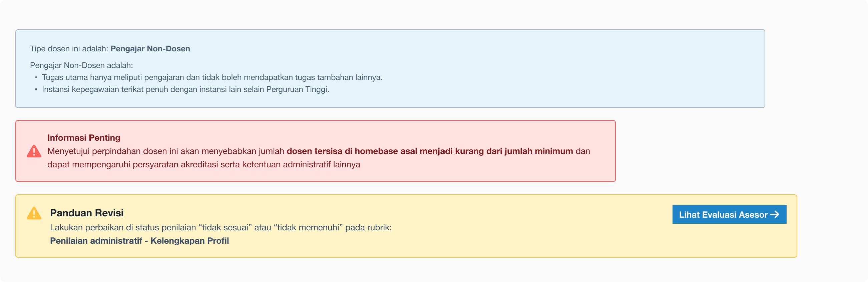Click the yellow warning triangle icon
The image size is (868, 282).
click(34, 213)
